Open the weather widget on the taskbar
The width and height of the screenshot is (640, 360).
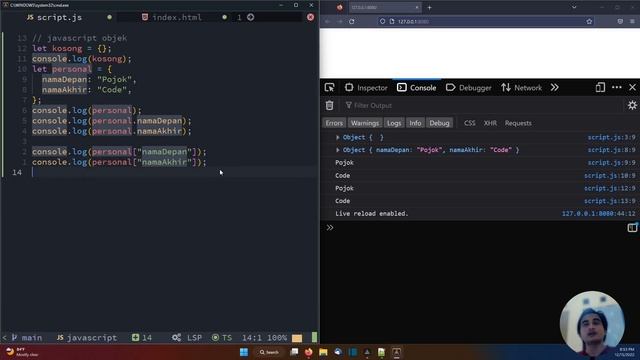click(22, 352)
